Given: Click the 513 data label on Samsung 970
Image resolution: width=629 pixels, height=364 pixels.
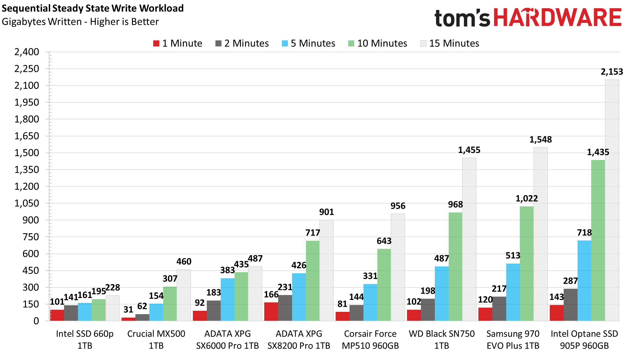Looking at the screenshot, I should point(513,255).
